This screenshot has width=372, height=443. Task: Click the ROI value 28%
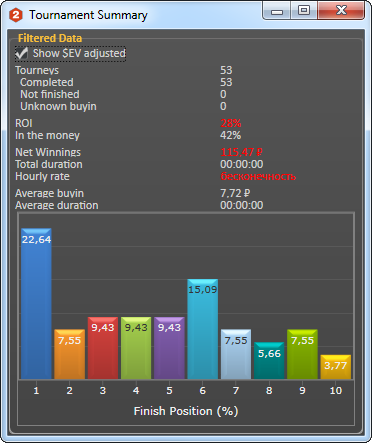pyautogui.click(x=230, y=123)
